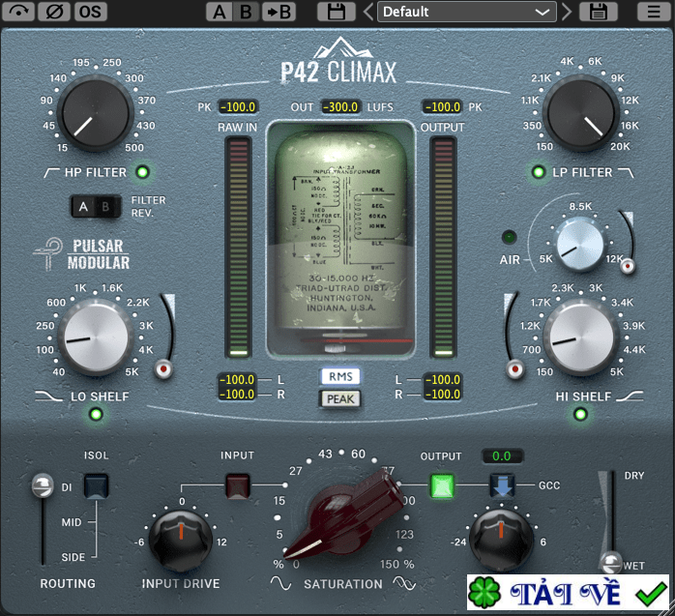
Task: Select preset slot A in top bar
Action: click(x=220, y=12)
